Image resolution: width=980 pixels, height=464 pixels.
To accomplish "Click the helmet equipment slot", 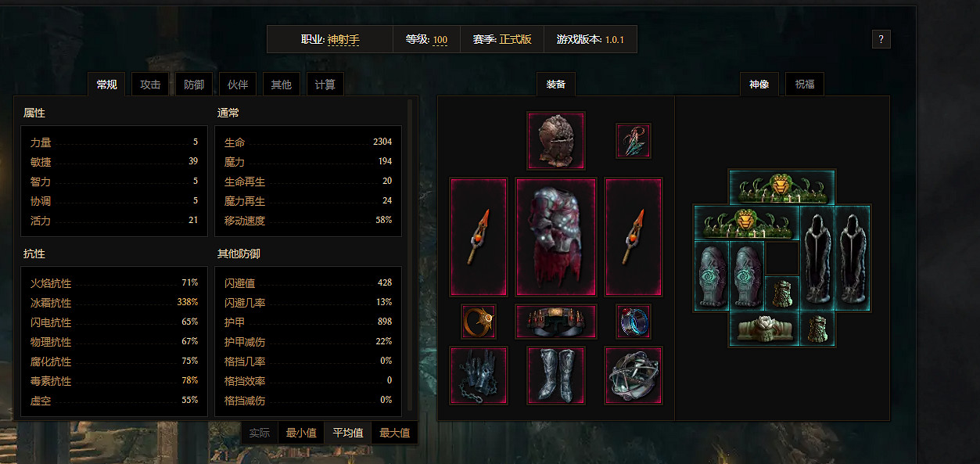I will point(556,141).
